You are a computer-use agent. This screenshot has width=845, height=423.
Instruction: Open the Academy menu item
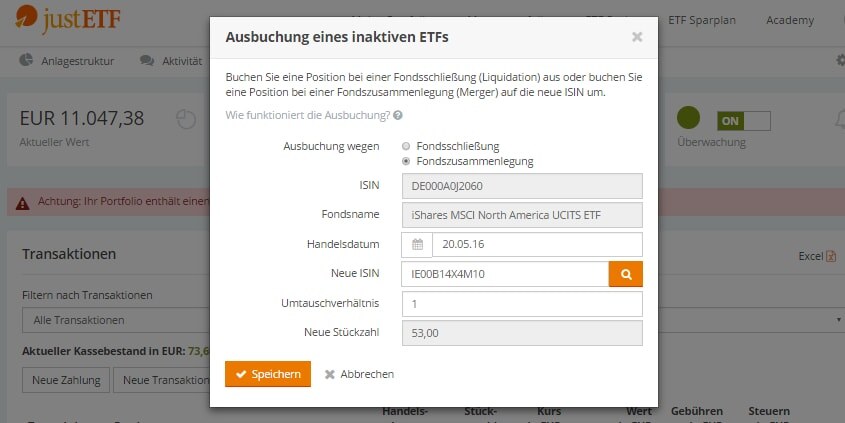click(x=790, y=20)
